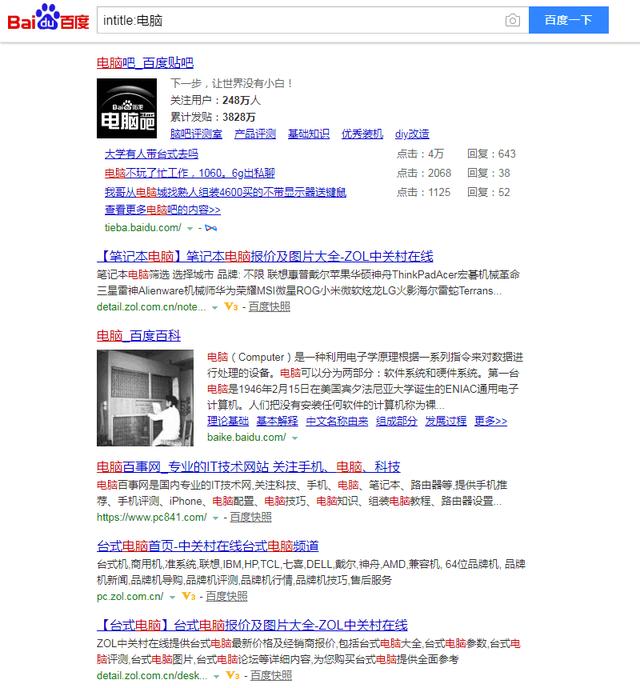This screenshot has height=688, width=640.
Task: Click 更多>> in the baike result
Action: [x=491, y=421]
